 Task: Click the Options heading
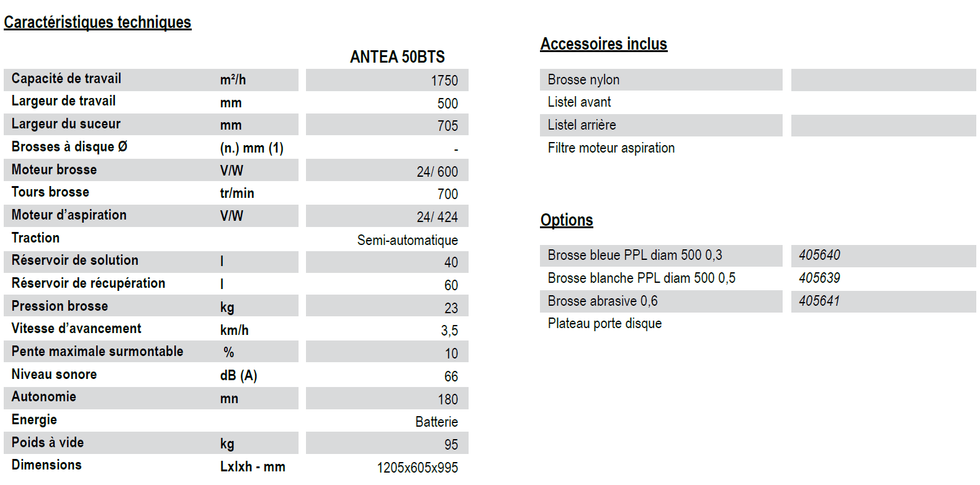click(x=567, y=220)
